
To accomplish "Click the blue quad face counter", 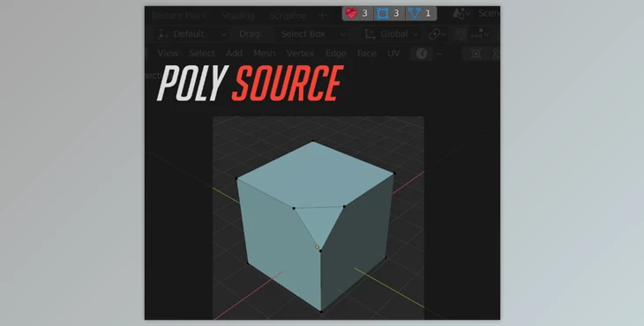I will pos(389,13).
